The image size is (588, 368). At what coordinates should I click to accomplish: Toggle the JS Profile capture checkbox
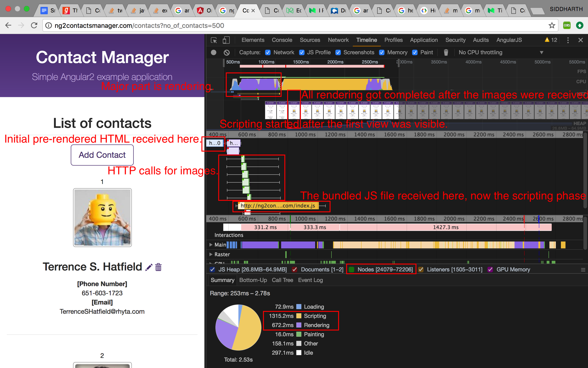302,53
